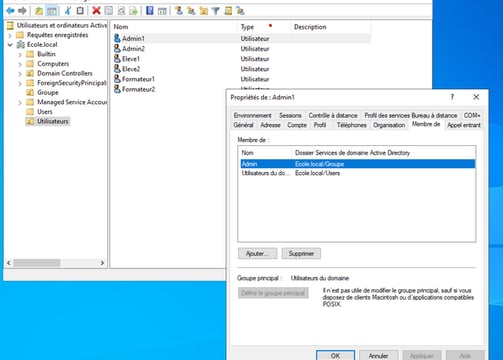The height and width of the screenshot is (360, 503).
Task: Select the Groupe folder in the tree
Action: [x=48, y=92]
